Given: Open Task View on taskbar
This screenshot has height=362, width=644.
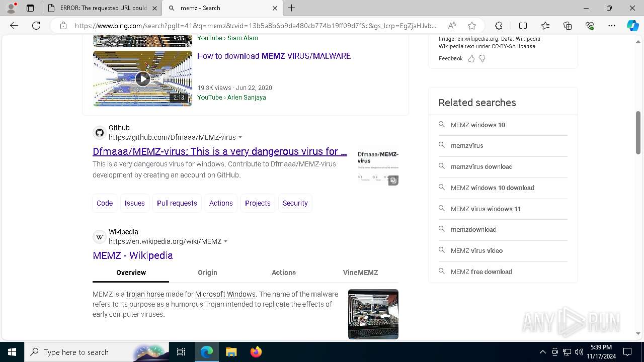Looking at the screenshot, I should (x=181, y=352).
